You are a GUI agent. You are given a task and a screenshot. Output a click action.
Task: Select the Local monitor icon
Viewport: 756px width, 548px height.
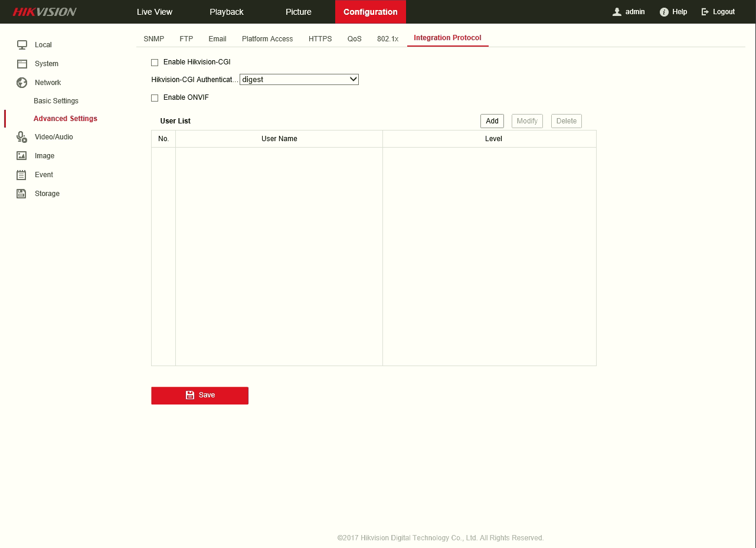coord(22,45)
